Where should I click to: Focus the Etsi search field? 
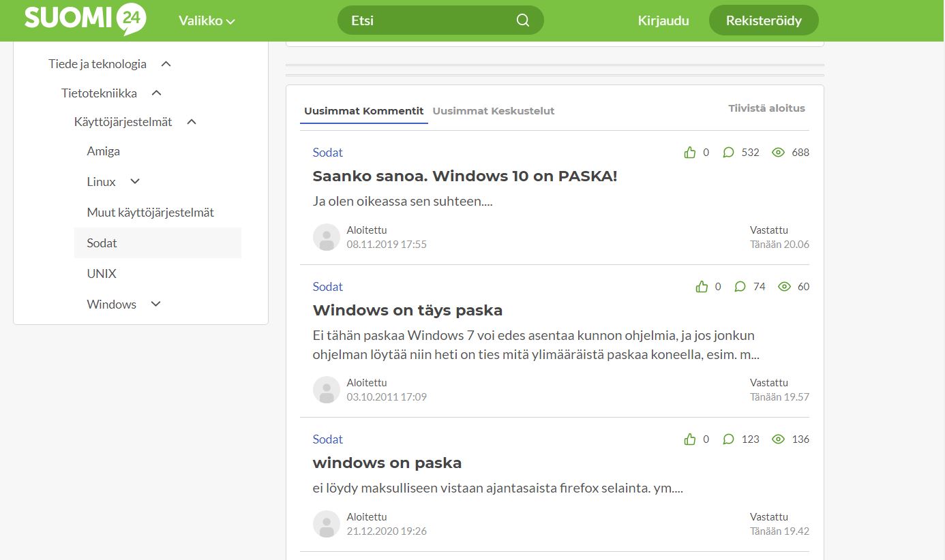[x=440, y=20]
